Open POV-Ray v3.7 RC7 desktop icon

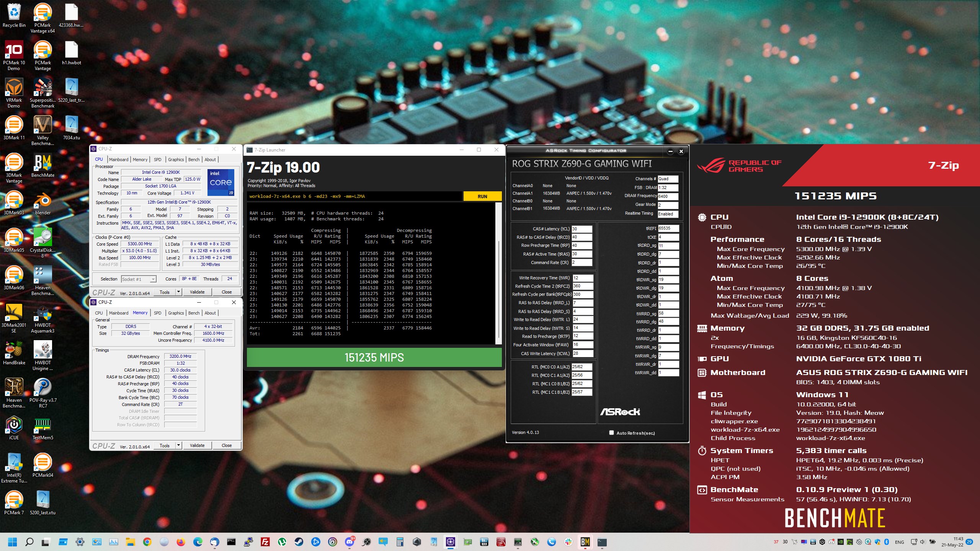pos(43,393)
